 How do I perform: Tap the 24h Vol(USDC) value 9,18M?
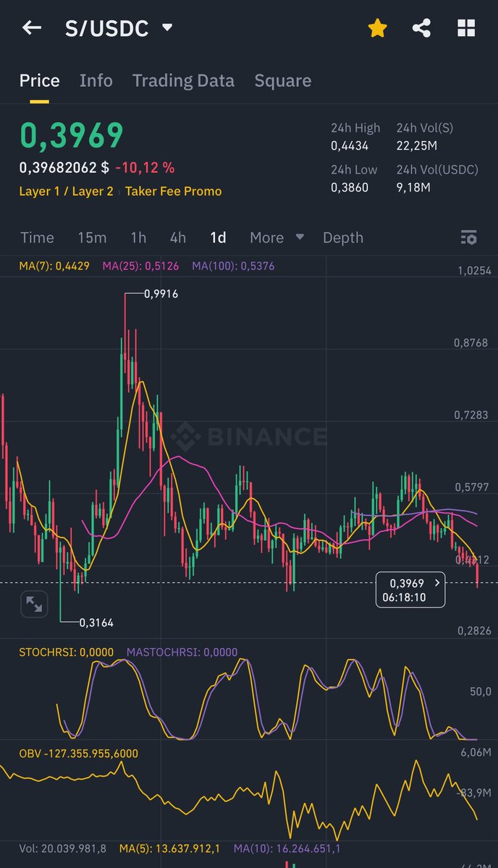pyautogui.click(x=413, y=188)
